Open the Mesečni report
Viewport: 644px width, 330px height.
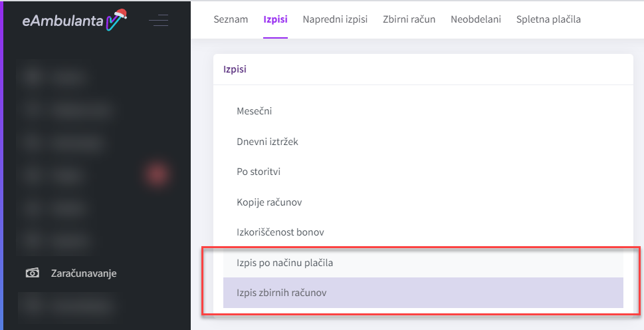423,111
